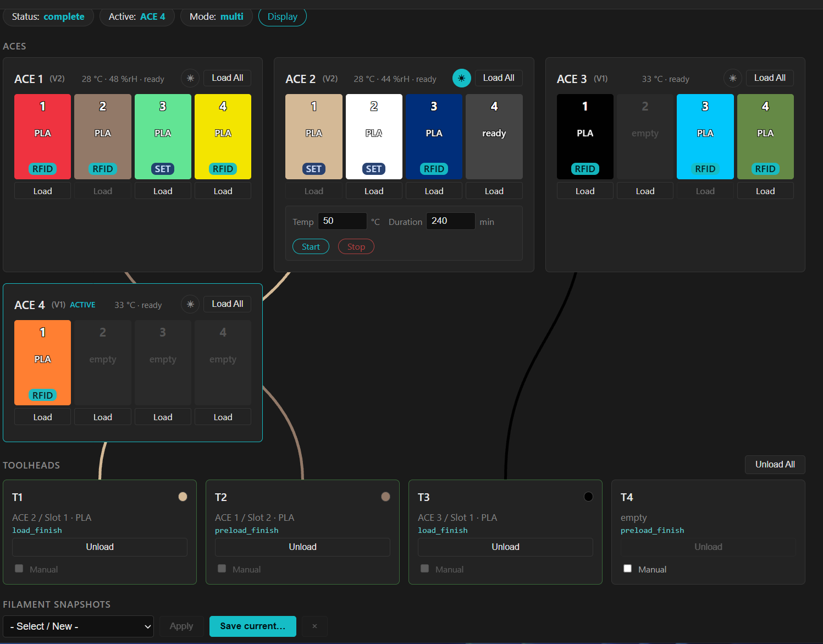Click Load All for ACE 4
Image resolution: width=823 pixels, height=644 pixels.
228,304
